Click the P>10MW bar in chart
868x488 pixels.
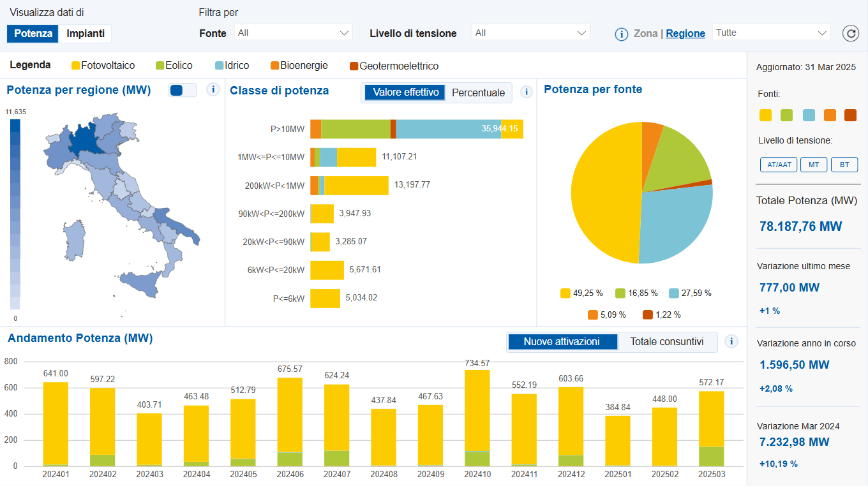pos(417,129)
